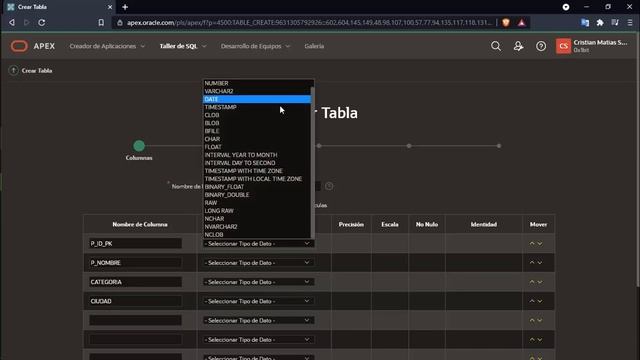Select NCLOB data type
Viewport: 640px width, 360px height.
(x=257, y=235)
